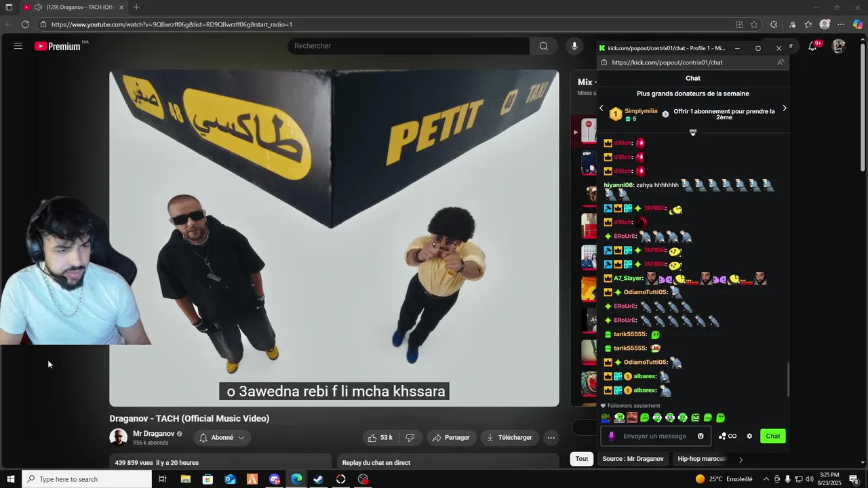Select the Tout filter chip
868x488 pixels.
coord(582,459)
